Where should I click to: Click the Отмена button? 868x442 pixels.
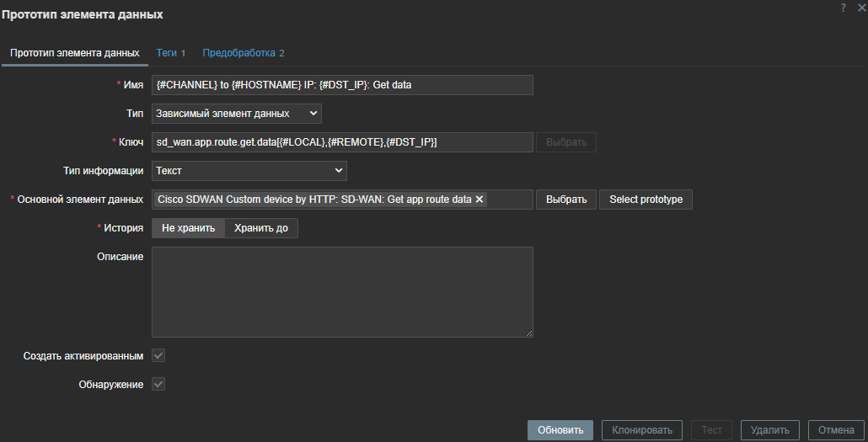pos(836,430)
